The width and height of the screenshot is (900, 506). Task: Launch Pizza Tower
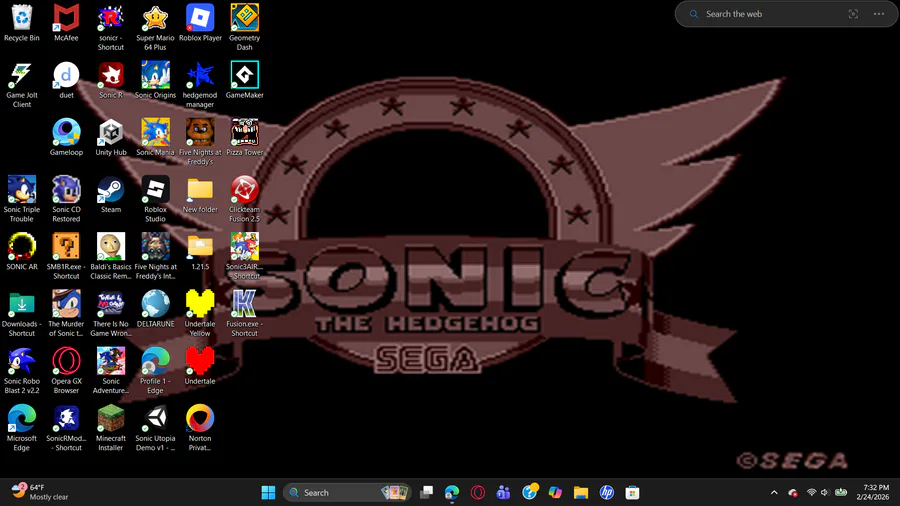click(x=245, y=138)
